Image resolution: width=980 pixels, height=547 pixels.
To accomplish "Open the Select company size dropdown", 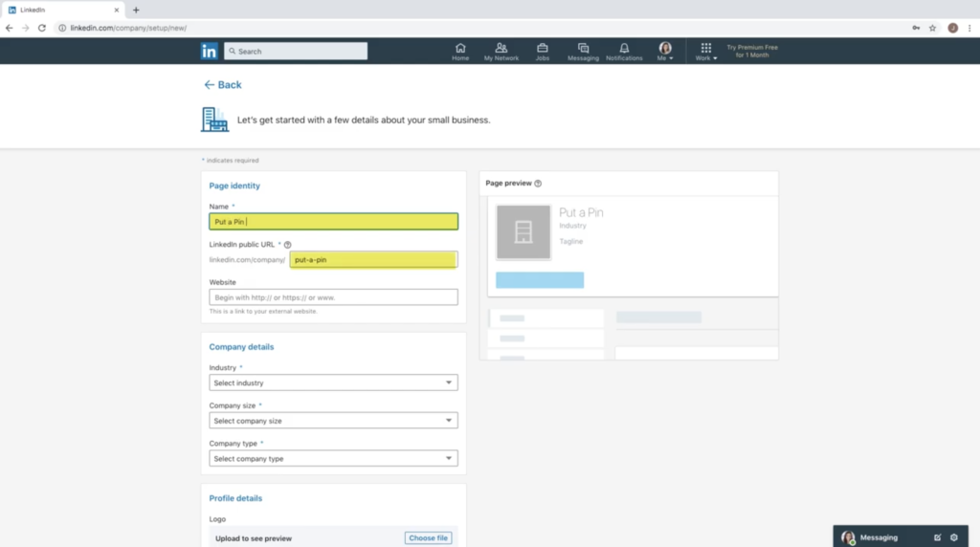I will (x=333, y=421).
